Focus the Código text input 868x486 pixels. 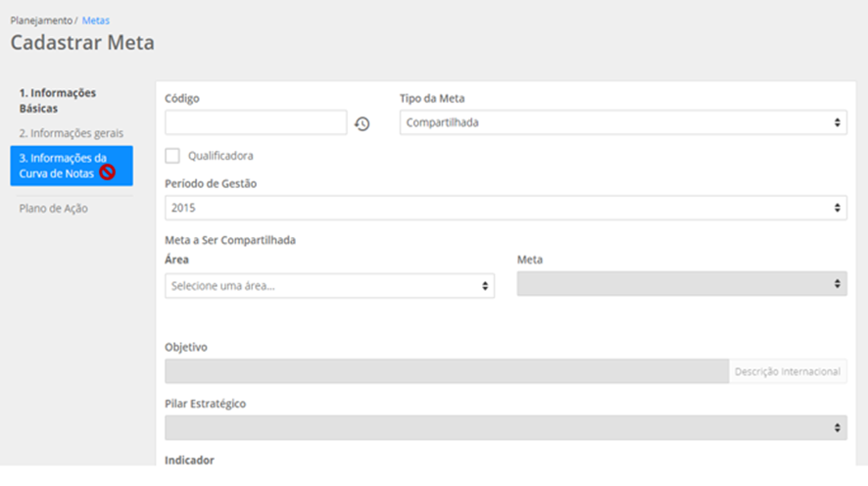tap(256, 122)
